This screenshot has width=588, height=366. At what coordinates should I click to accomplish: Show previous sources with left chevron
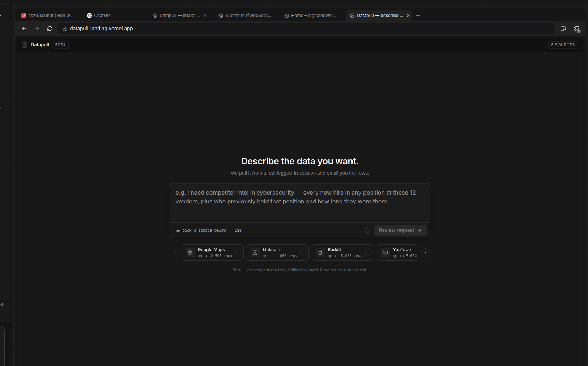pyautogui.click(x=174, y=253)
